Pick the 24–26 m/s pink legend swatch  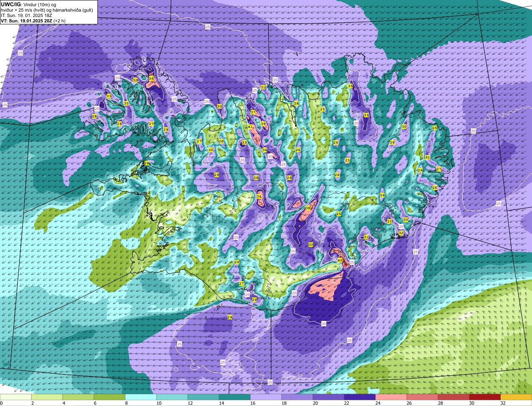[x=391, y=397]
